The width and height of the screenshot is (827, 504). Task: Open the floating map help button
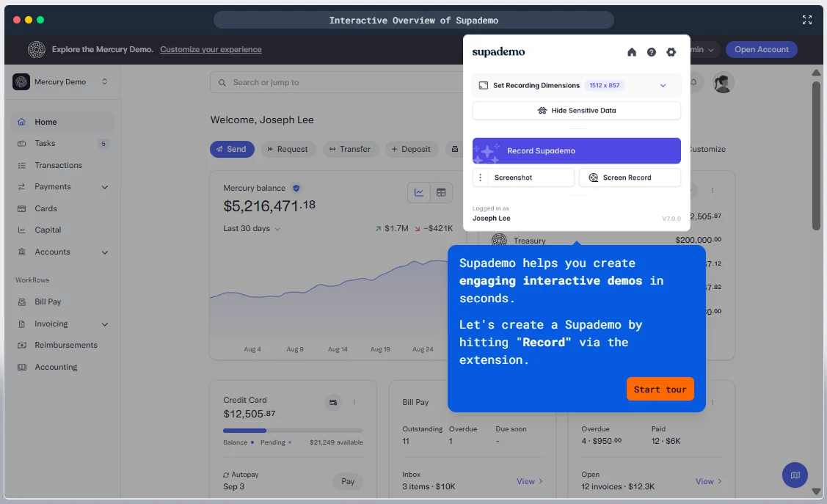coord(795,475)
